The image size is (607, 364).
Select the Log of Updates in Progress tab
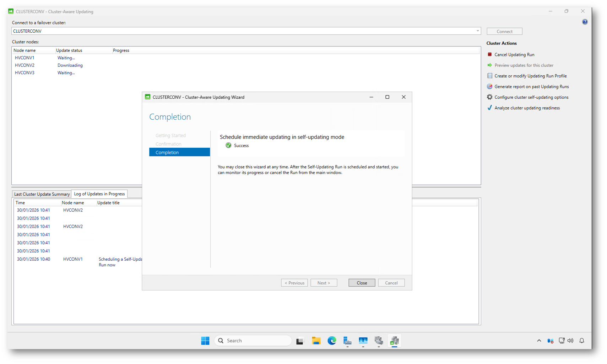[x=99, y=194]
